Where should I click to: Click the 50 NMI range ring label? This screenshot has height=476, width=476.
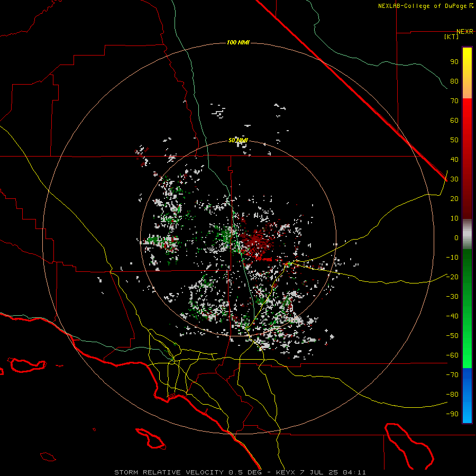239,140
